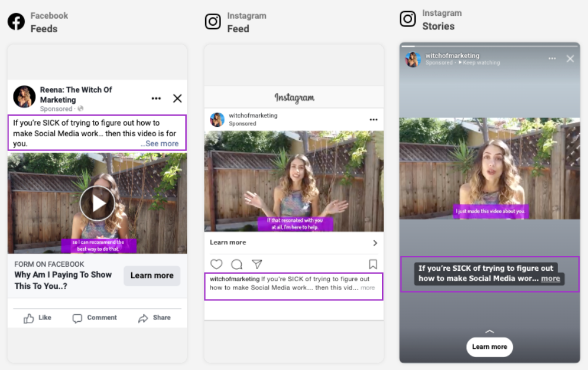Expand Instagram feed caption with more link
This screenshot has width=588, height=370.
pyautogui.click(x=367, y=288)
